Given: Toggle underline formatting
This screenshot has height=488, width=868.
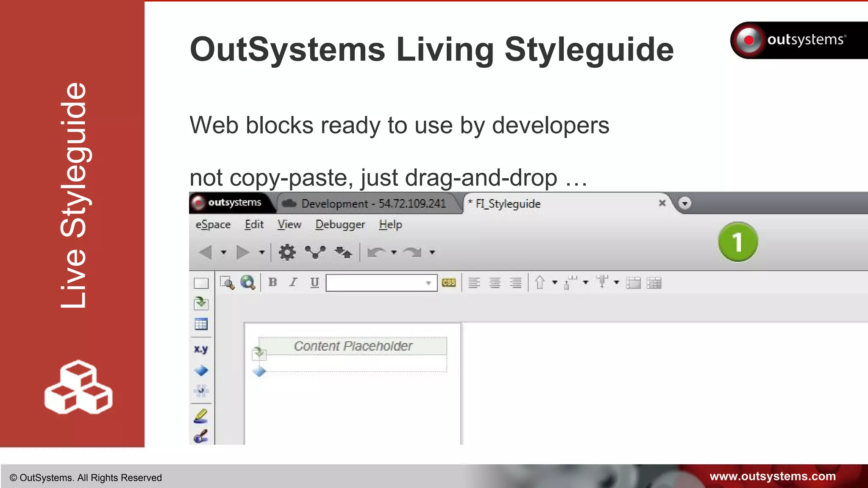Looking at the screenshot, I should 314,283.
